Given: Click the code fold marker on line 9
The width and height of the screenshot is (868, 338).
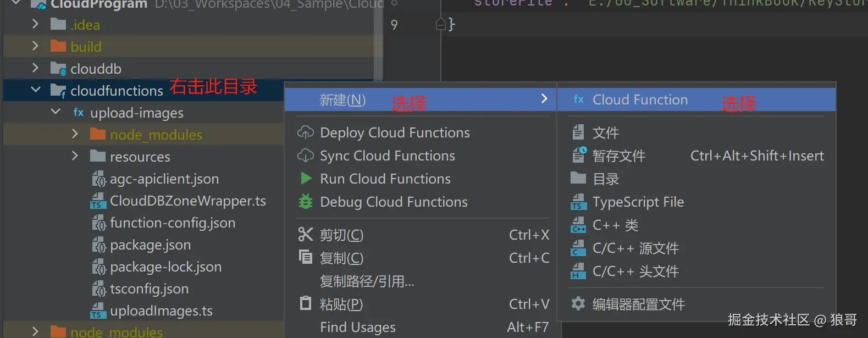Looking at the screenshot, I should (440, 25).
